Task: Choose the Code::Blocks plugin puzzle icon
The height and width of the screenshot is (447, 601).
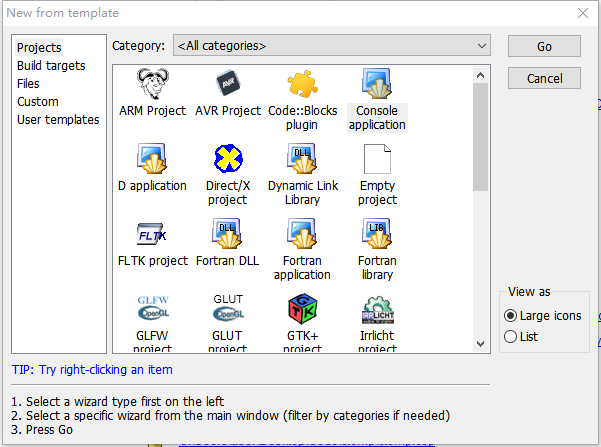Action: click(302, 84)
